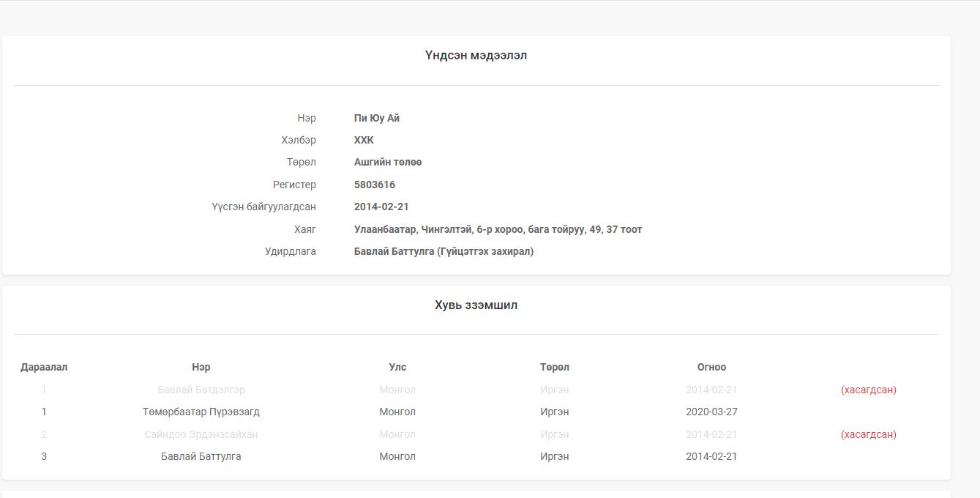980x498 pixels.
Task: Click the "Үндсэн мэдээлэл" section heading
Action: (476, 56)
